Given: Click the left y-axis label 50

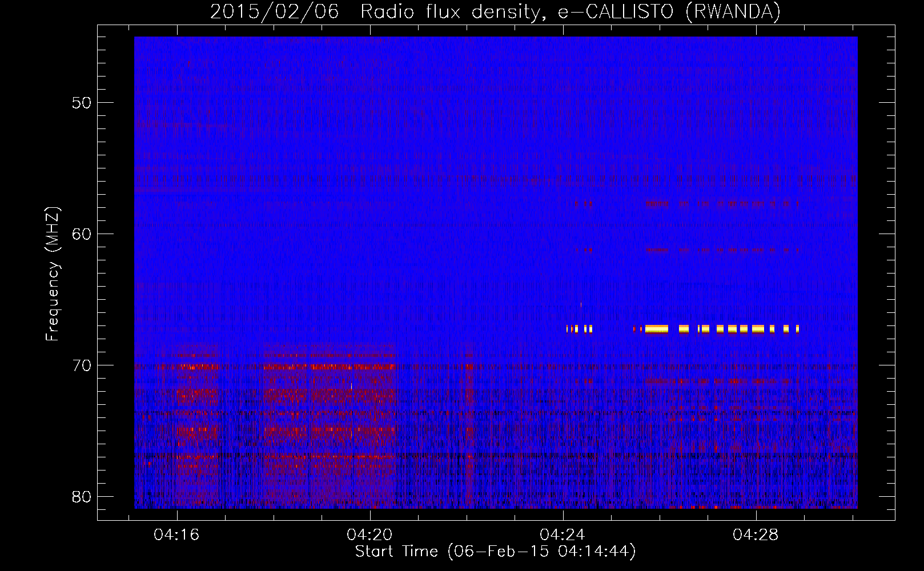Looking at the screenshot, I should (82, 103).
